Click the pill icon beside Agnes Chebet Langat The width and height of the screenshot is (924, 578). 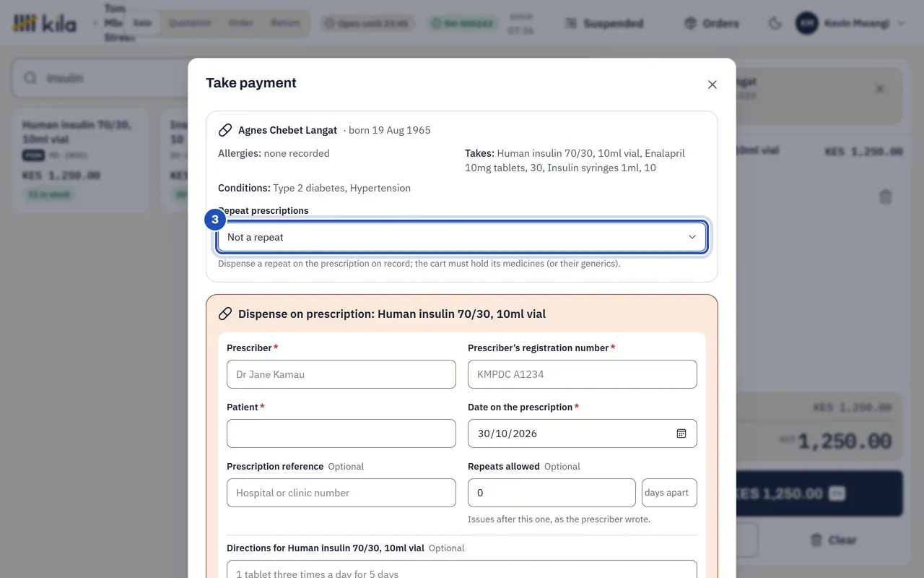point(225,130)
